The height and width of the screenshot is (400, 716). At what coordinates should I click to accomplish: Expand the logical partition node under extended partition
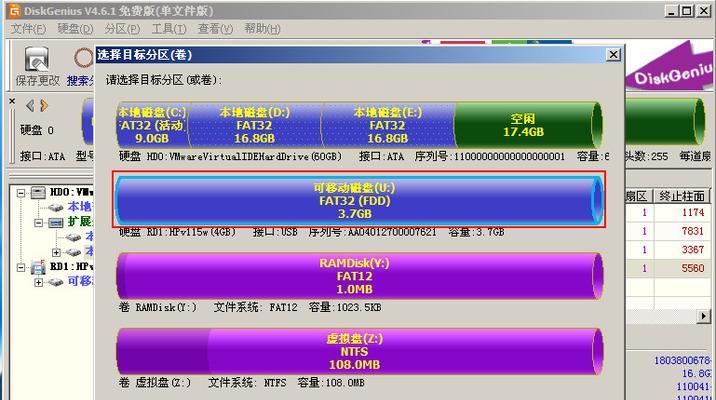pyautogui.click(x=56, y=253)
